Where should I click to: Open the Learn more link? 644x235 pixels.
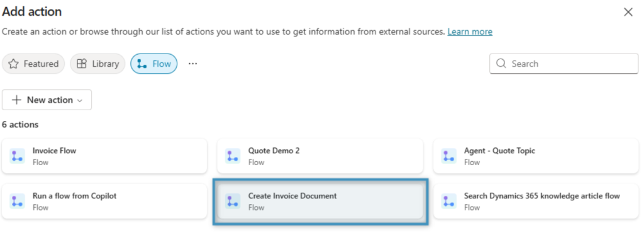point(470,32)
